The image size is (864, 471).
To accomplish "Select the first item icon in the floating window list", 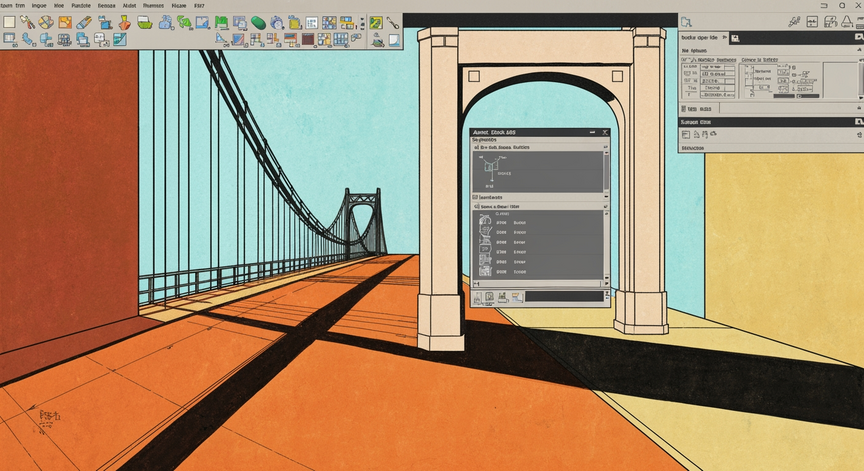I will click(485, 221).
